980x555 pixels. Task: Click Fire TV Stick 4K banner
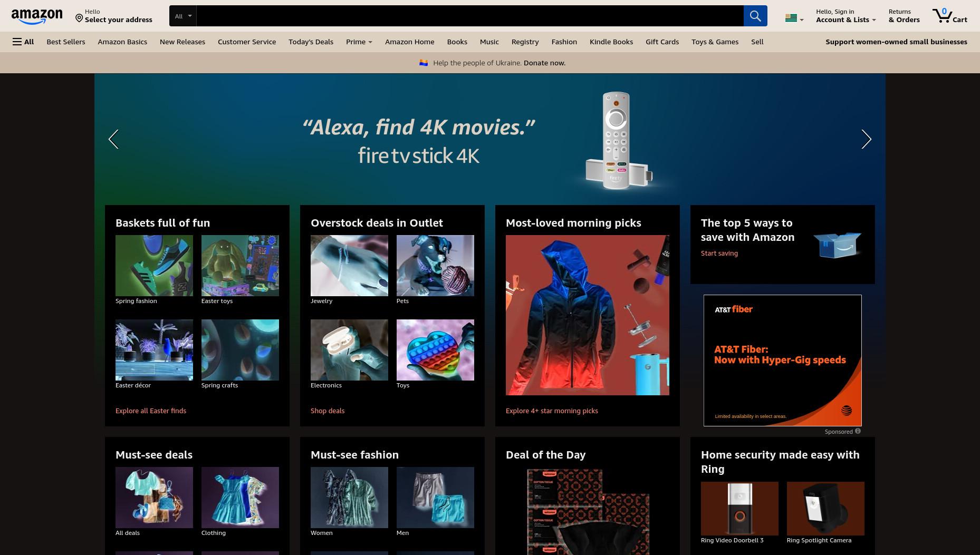click(490, 140)
